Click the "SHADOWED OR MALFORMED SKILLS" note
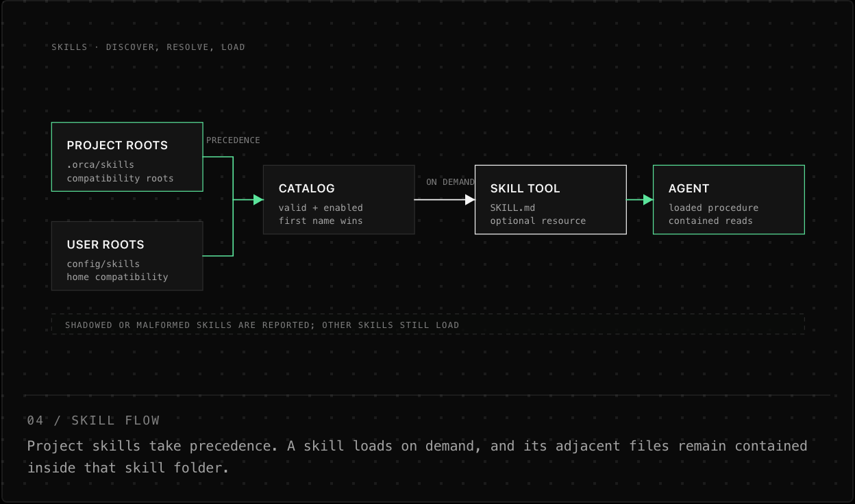 pos(262,325)
